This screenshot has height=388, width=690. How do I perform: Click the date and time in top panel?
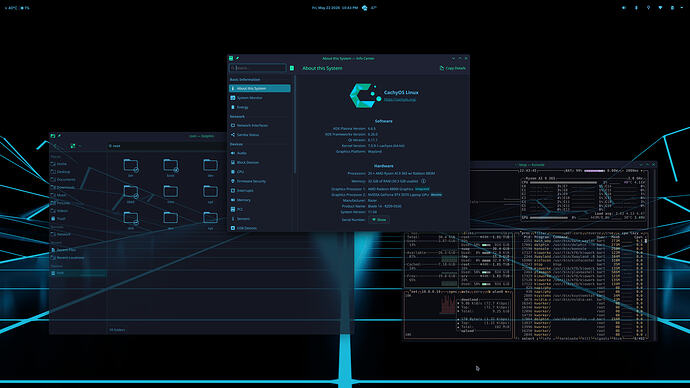click(335, 7)
